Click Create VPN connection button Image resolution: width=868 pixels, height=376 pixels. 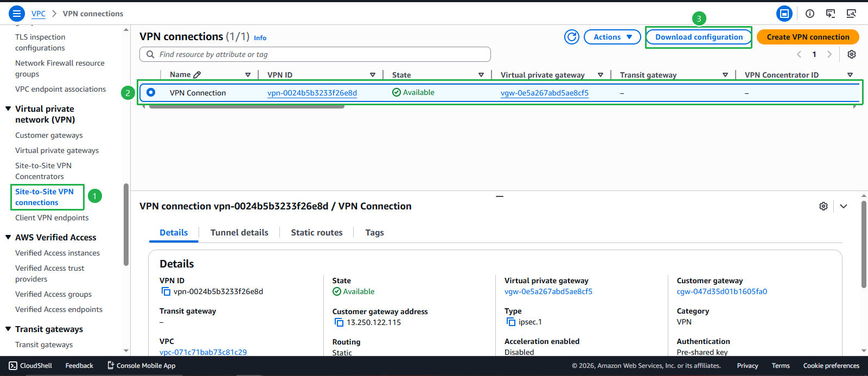[x=808, y=37]
